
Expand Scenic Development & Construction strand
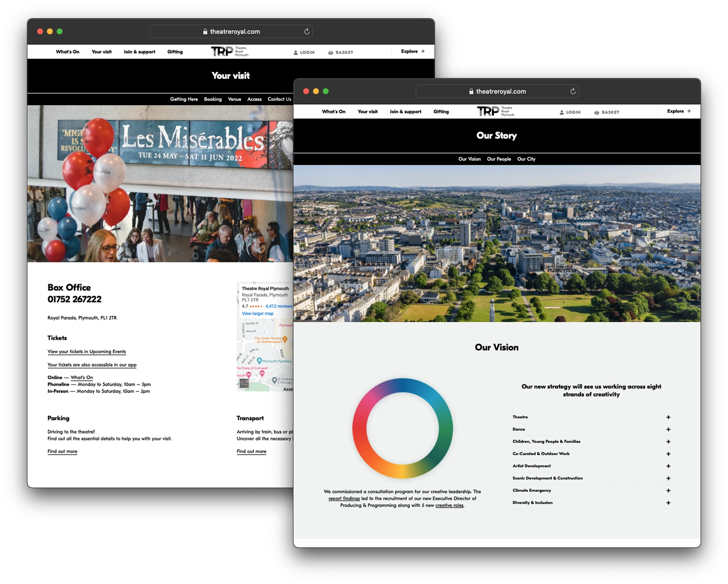click(x=591, y=478)
